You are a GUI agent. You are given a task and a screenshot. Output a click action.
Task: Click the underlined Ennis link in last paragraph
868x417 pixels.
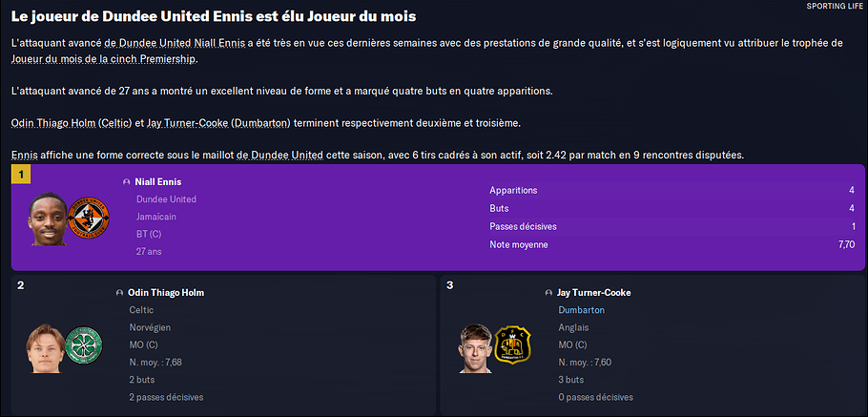click(x=24, y=156)
